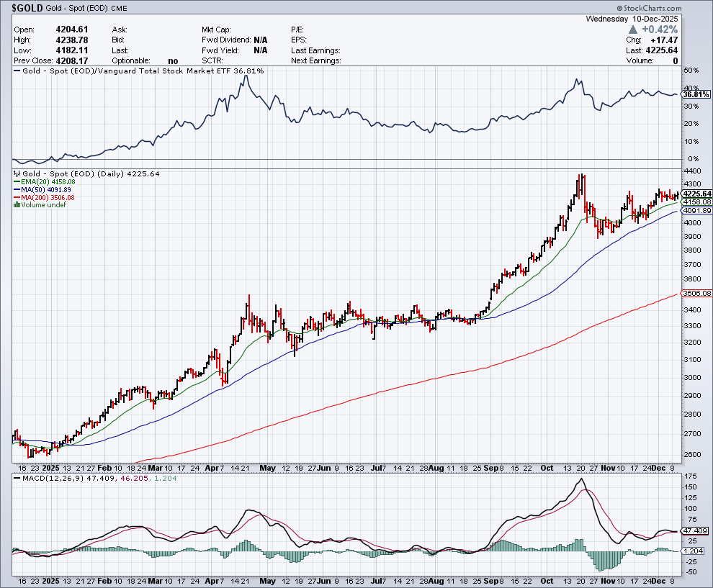Click the candlestick icon beside Gold - Spot (Daily)
The height and width of the screenshot is (588, 713).
16,174
